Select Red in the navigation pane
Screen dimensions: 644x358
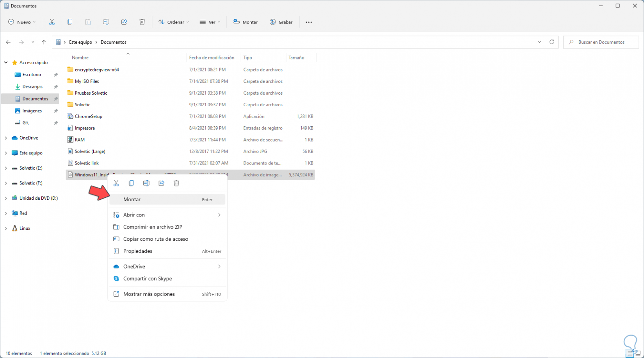pos(23,213)
